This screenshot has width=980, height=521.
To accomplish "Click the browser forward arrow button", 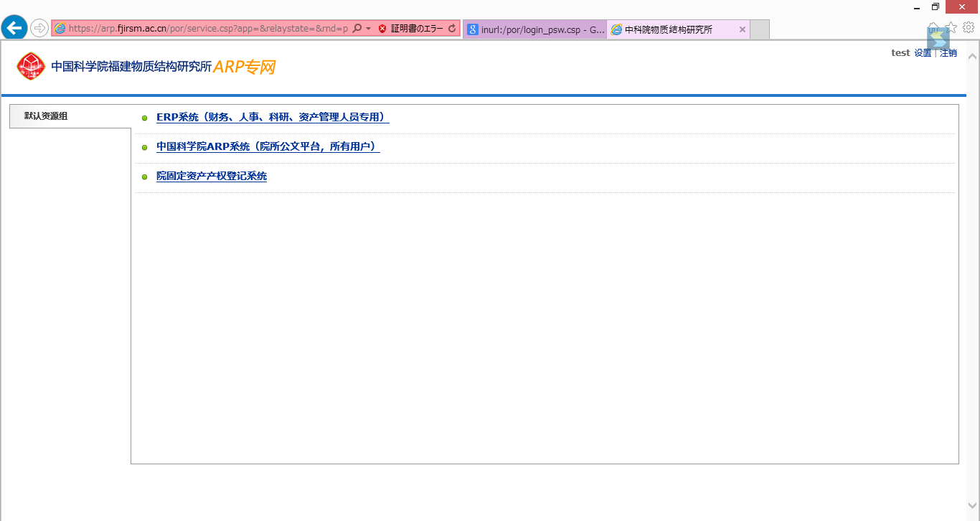I will [x=39, y=28].
